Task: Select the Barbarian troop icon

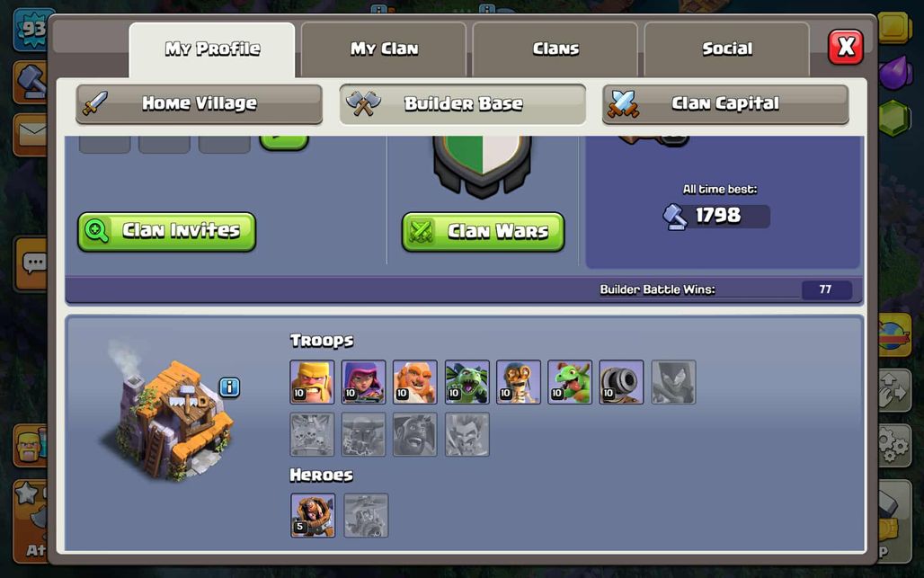Action: 312,382
